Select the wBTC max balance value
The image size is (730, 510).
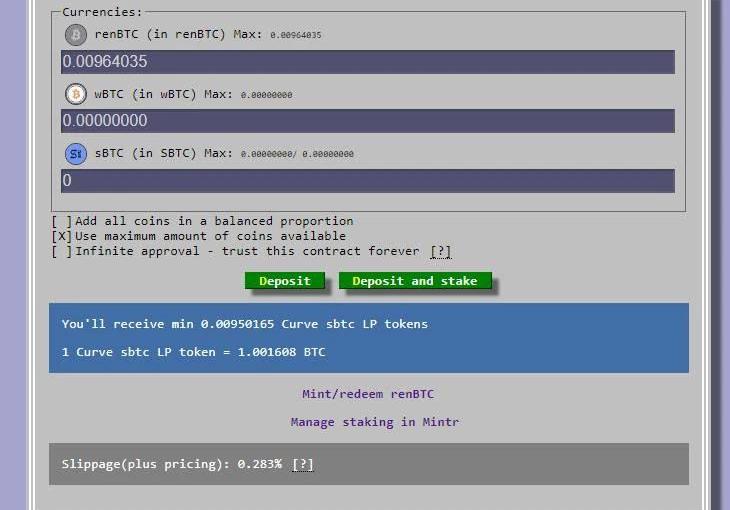[266, 95]
